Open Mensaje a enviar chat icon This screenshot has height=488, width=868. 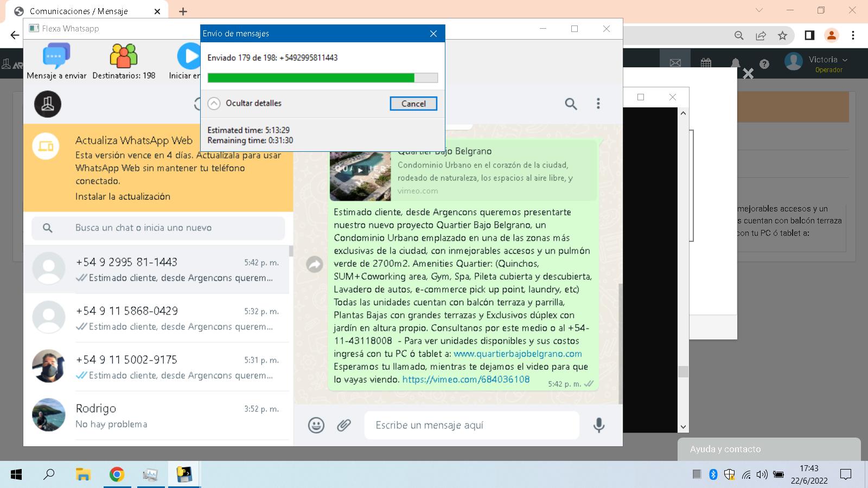[56, 56]
